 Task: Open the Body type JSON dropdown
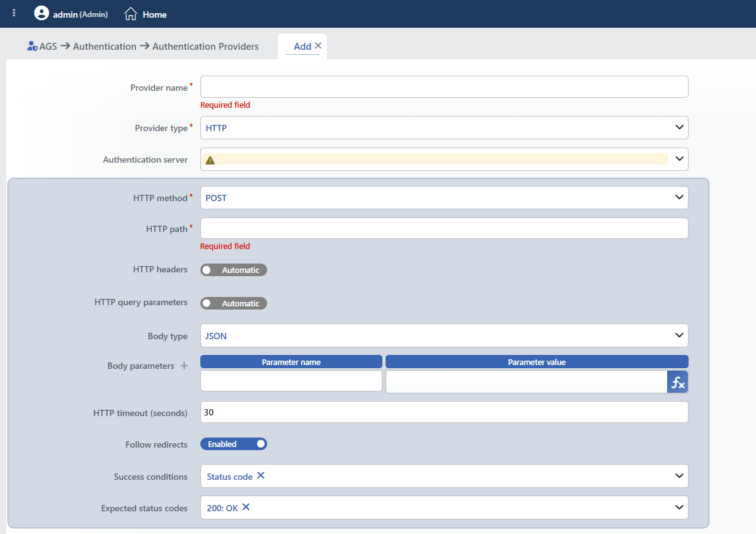444,335
